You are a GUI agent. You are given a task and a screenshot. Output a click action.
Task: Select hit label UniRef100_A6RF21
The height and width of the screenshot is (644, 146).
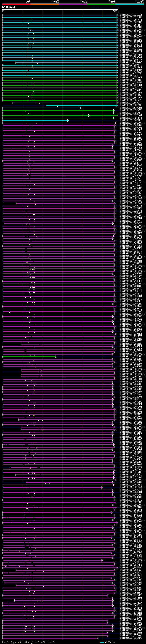click(x=131, y=319)
